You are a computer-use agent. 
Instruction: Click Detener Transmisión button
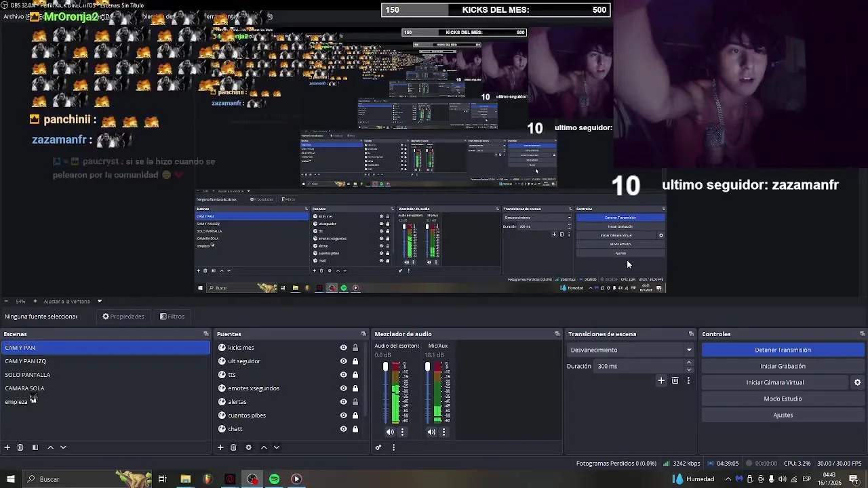pos(783,350)
